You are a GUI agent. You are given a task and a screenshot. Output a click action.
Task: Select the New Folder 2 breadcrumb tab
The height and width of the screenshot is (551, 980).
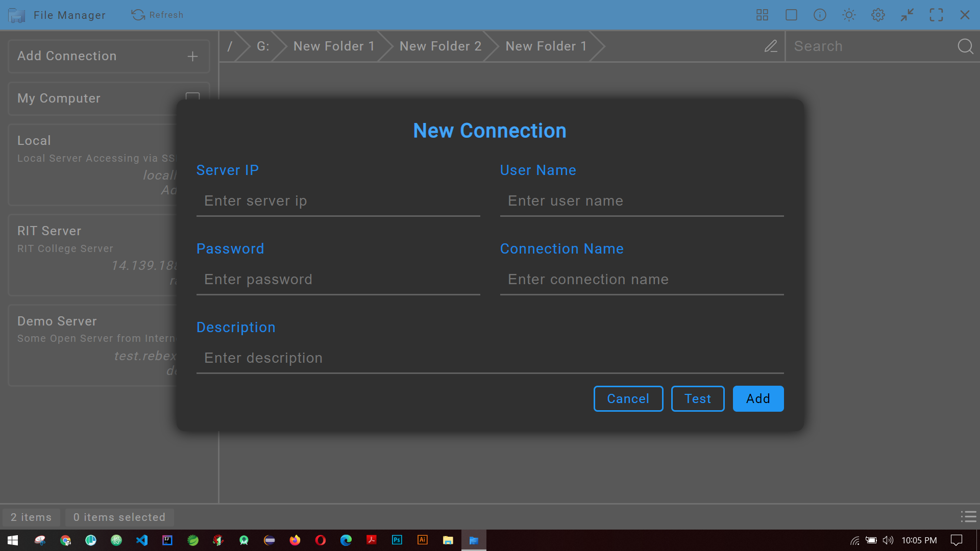coord(440,46)
